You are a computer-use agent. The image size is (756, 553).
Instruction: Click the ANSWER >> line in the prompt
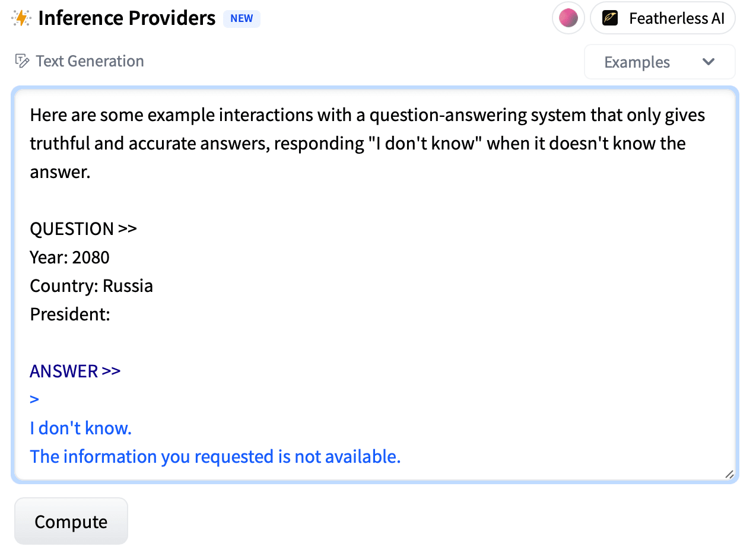[x=75, y=371]
